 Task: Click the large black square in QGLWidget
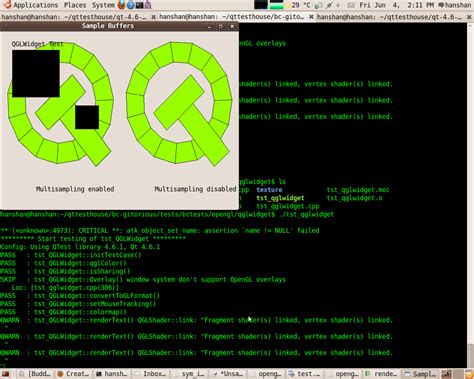(36, 74)
